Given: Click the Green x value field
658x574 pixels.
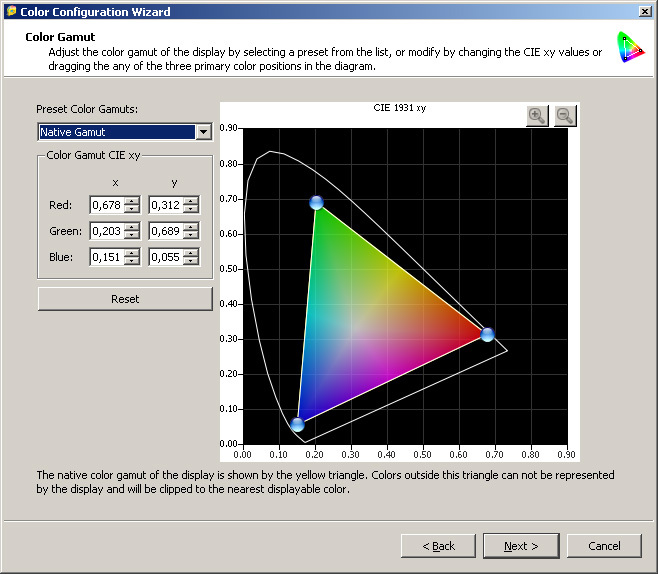Looking at the screenshot, I should [107, 231].
